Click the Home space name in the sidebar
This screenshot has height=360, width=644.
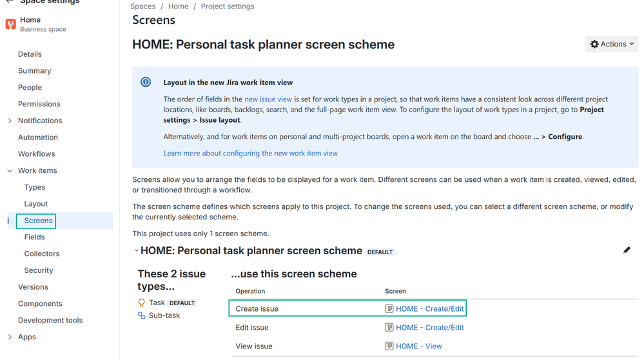[30, 20]
